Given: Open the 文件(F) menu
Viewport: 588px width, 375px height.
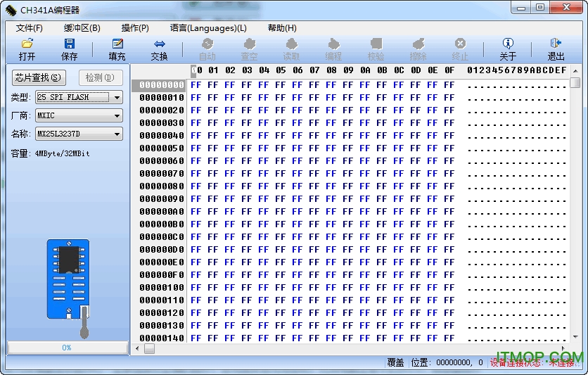Looking at the screenshot, I should coord(30,28).
